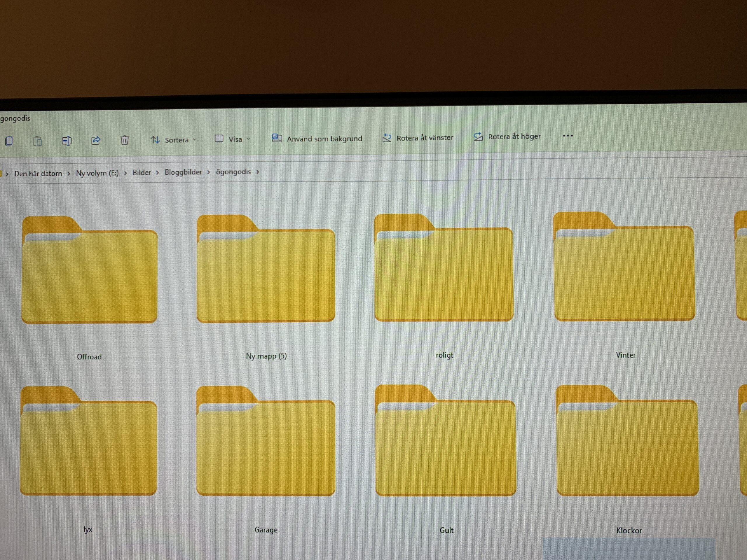Click the rotate-left arrow icon

click(x=387, y=138)
